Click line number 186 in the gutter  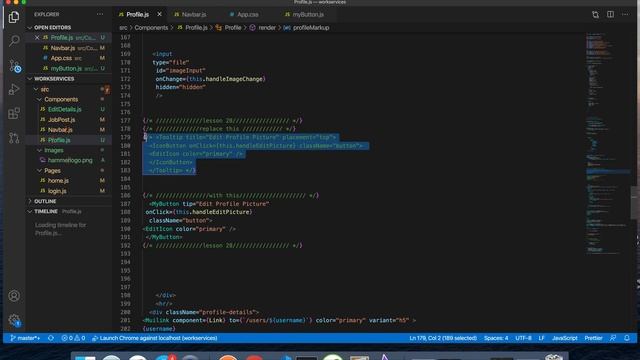[126, 196]
